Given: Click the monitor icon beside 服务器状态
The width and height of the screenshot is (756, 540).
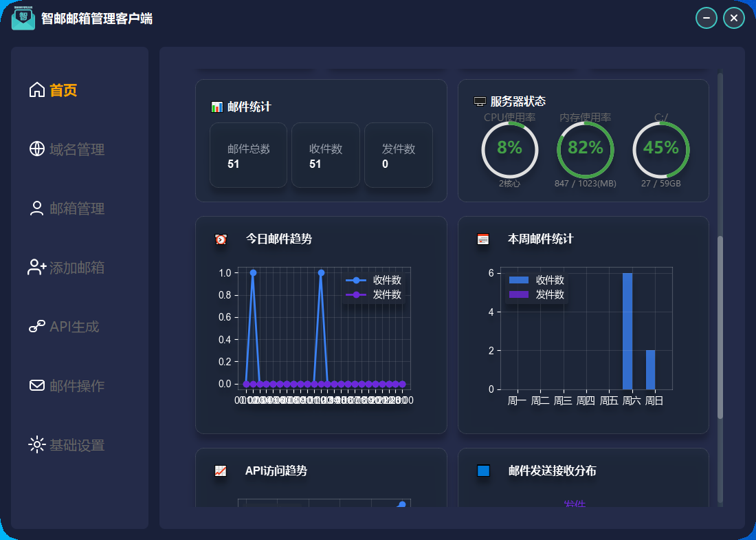Looking at the screenshot, I should click(480, 102).
